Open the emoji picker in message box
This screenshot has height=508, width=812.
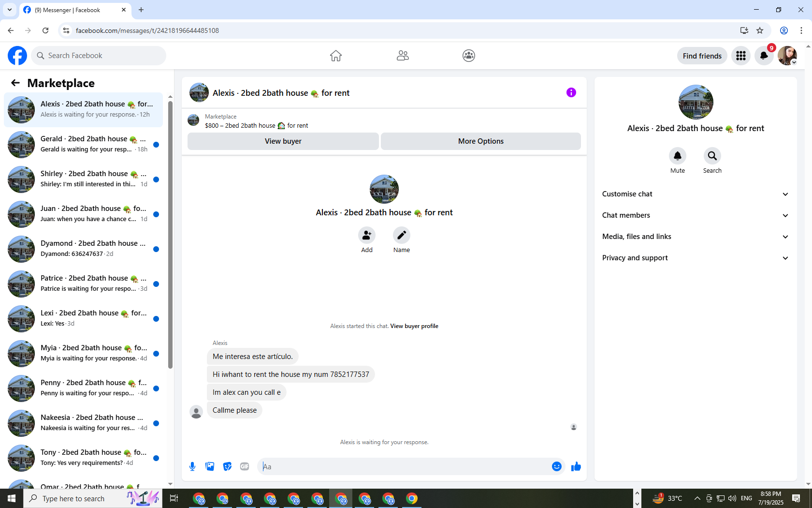point(557,466)
